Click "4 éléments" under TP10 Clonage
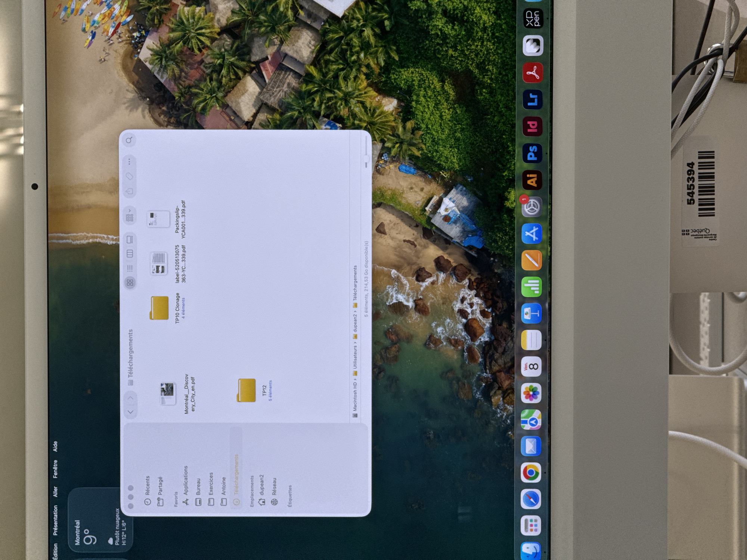The height and width of the screenshot is (560, 747). [x=183, y=308]
